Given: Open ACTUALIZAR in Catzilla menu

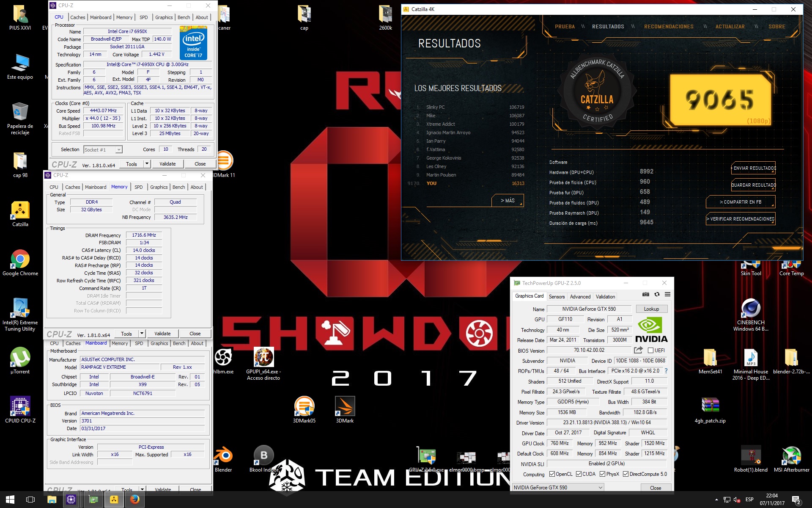Looking at the screenshot, I should (730, 27).
